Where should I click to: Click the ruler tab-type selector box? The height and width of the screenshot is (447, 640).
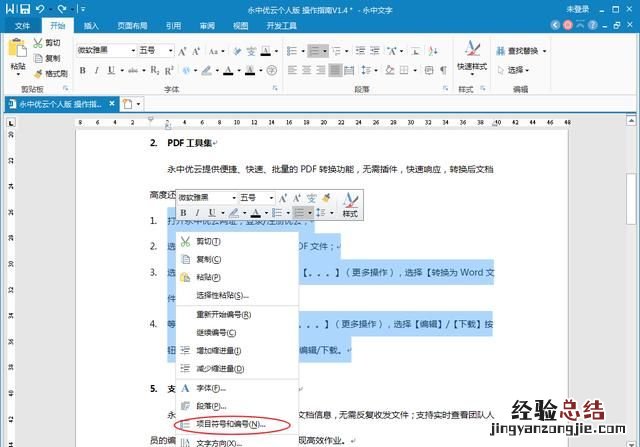click(11, 122)
